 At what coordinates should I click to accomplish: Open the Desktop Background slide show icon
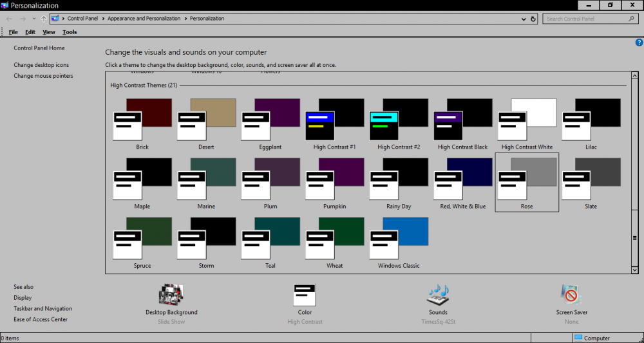coord(171,295)
